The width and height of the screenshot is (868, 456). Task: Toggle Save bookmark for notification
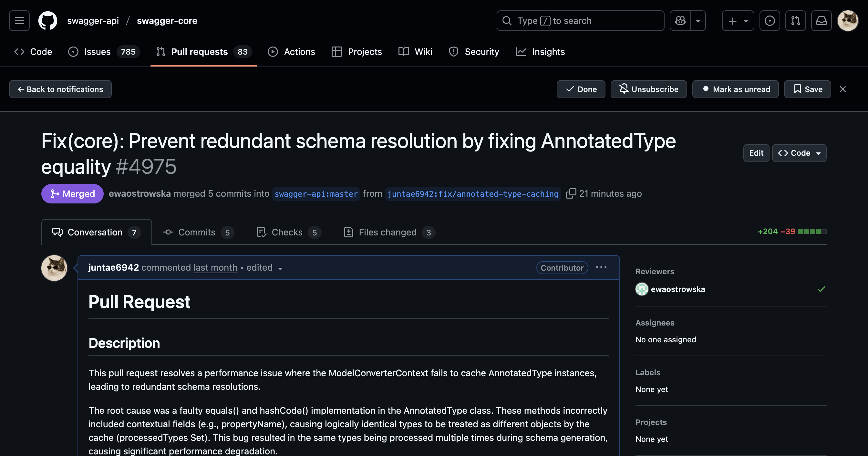pos(807,89)
